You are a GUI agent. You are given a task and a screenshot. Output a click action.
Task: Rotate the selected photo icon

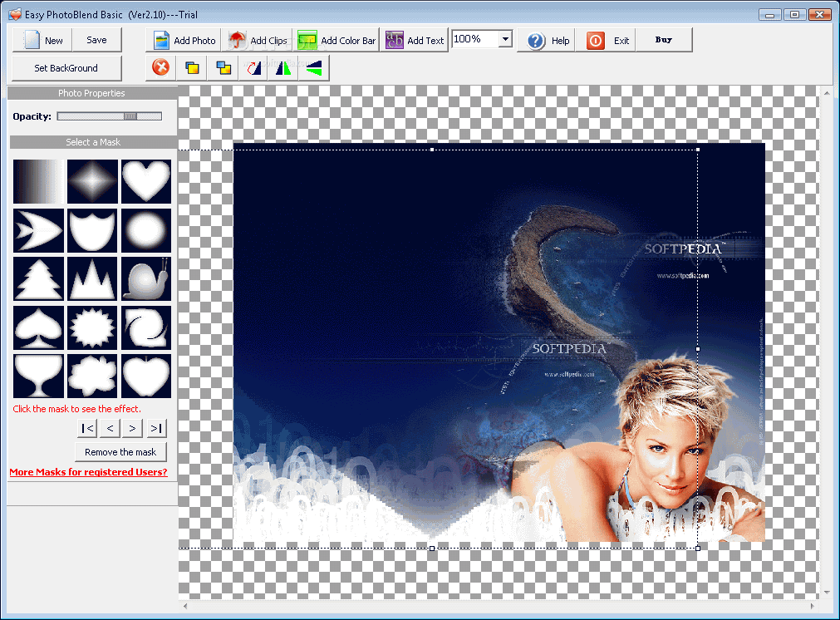click(x=253, y=67)
